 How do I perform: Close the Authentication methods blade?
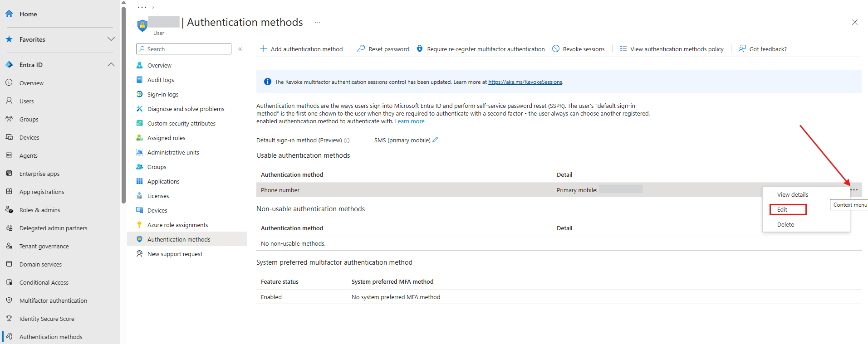click(x=855, y=22)
